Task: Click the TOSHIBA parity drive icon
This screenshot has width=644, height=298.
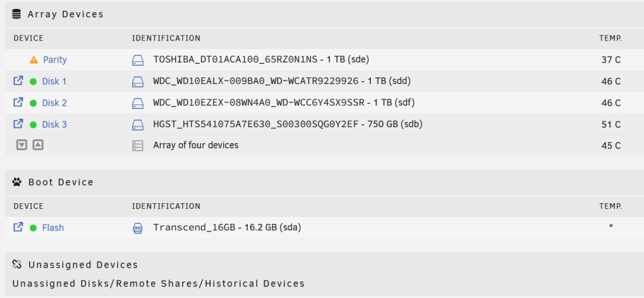Action: tap(138, 60)
